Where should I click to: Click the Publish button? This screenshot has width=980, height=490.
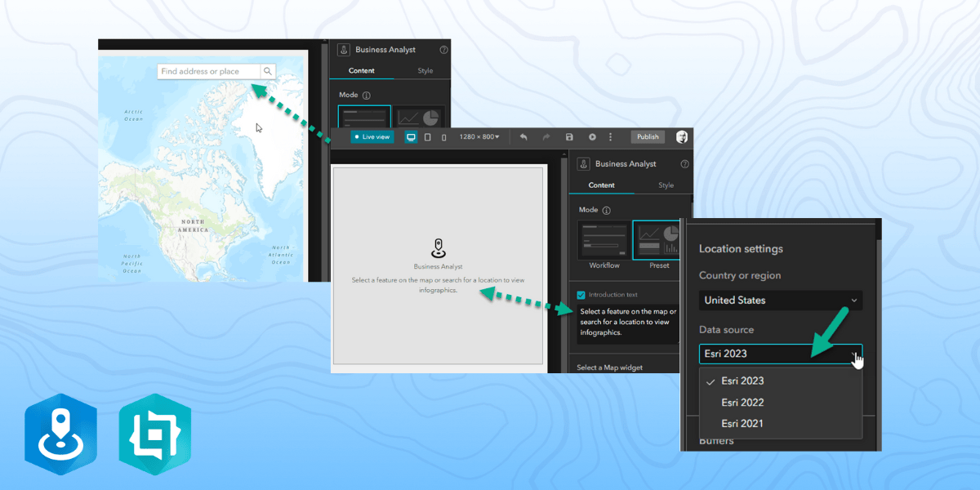point(648,136)
